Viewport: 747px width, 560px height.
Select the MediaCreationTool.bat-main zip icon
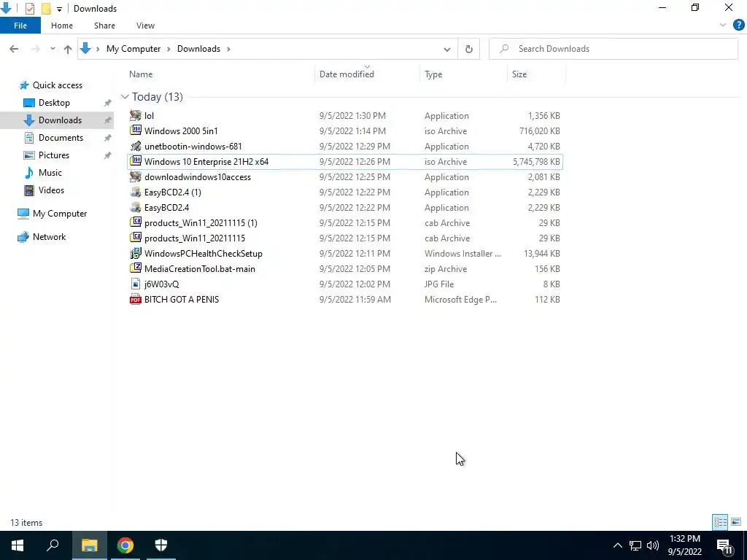click(x=136, y=268)
